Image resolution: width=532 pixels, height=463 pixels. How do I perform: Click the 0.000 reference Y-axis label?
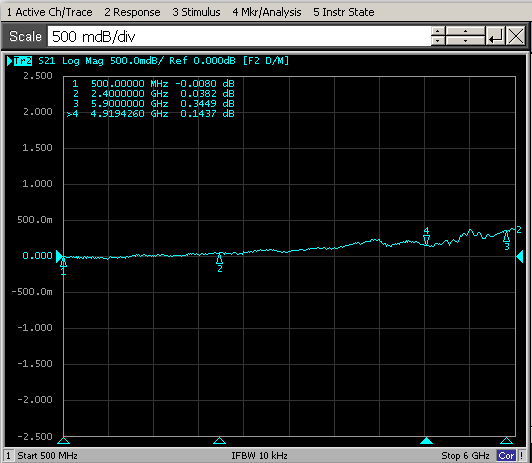[37, 256]
